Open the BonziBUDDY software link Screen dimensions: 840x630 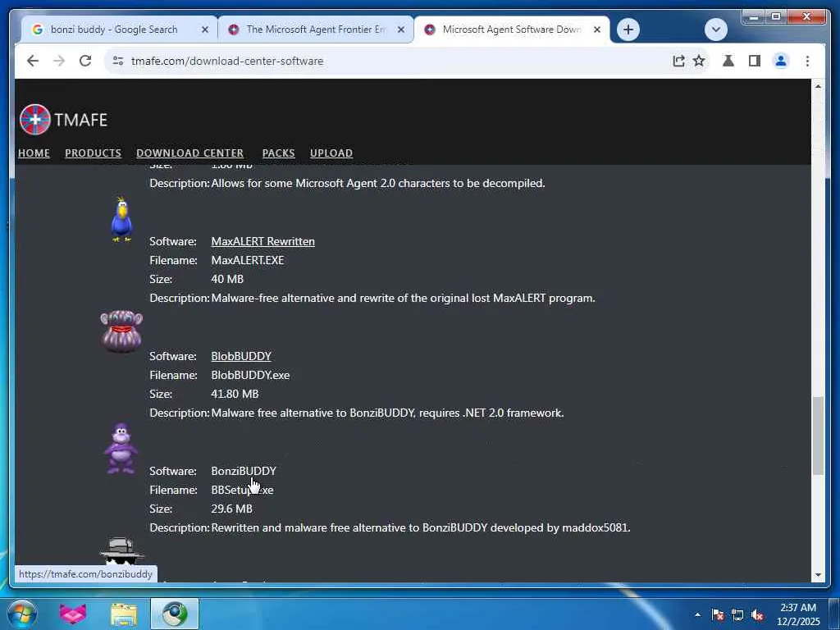(x=244, y=471)
